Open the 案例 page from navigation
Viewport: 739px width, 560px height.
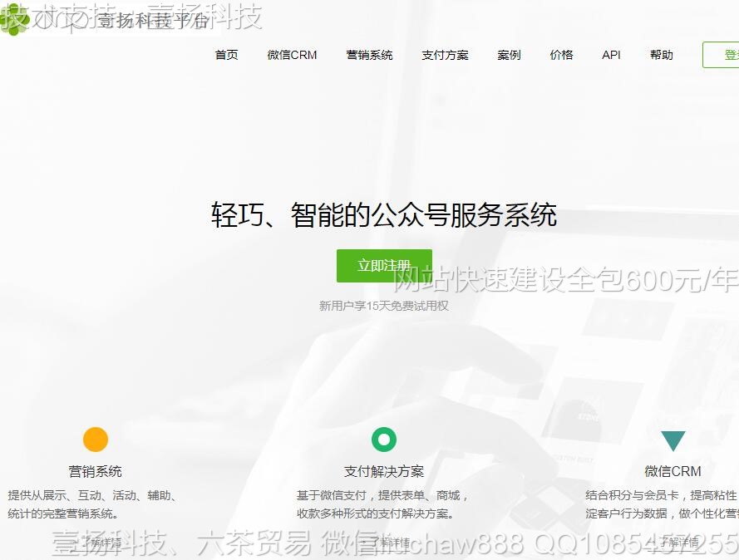(509, 55)
